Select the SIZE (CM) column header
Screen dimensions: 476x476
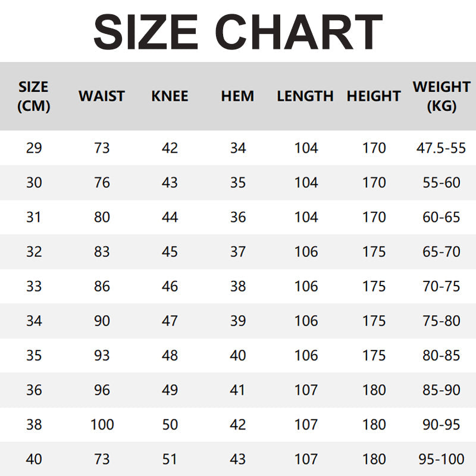click(34, 96)
